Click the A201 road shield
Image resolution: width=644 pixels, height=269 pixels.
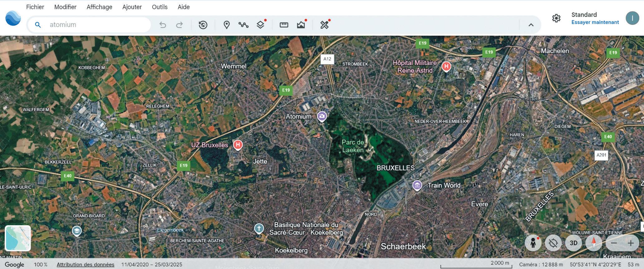click(602, 155)
